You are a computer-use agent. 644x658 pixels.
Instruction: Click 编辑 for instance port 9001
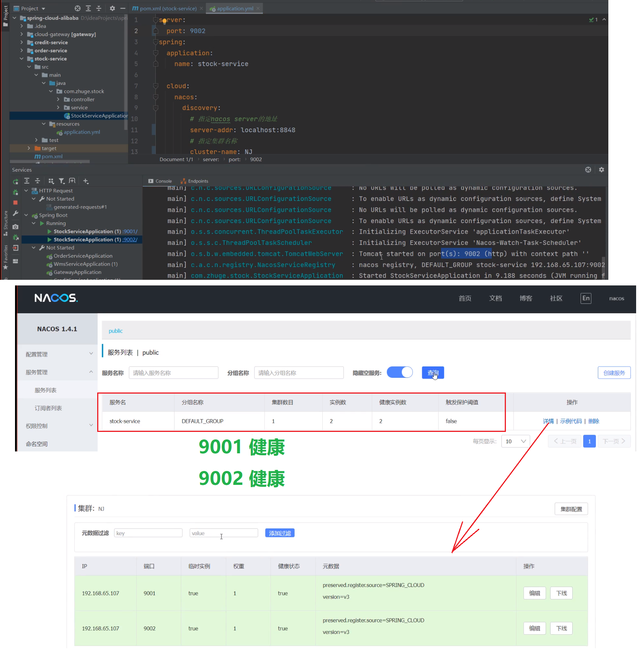534,593
